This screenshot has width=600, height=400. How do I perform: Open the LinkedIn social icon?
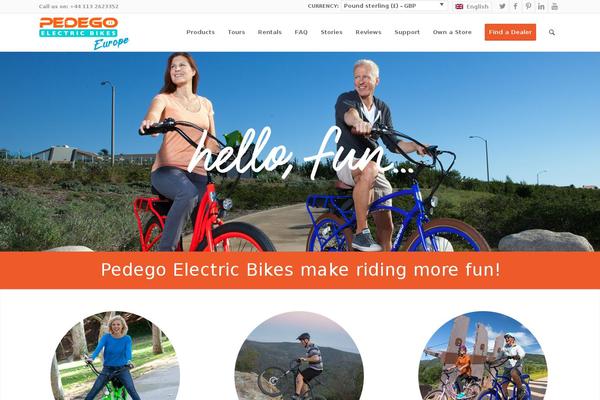[541, 6]
